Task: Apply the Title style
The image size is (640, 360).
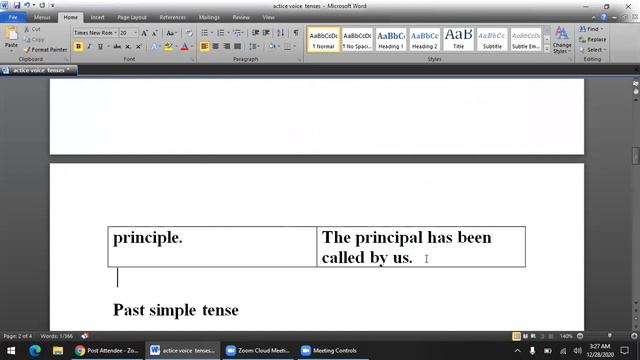Action: coord(458,40)
